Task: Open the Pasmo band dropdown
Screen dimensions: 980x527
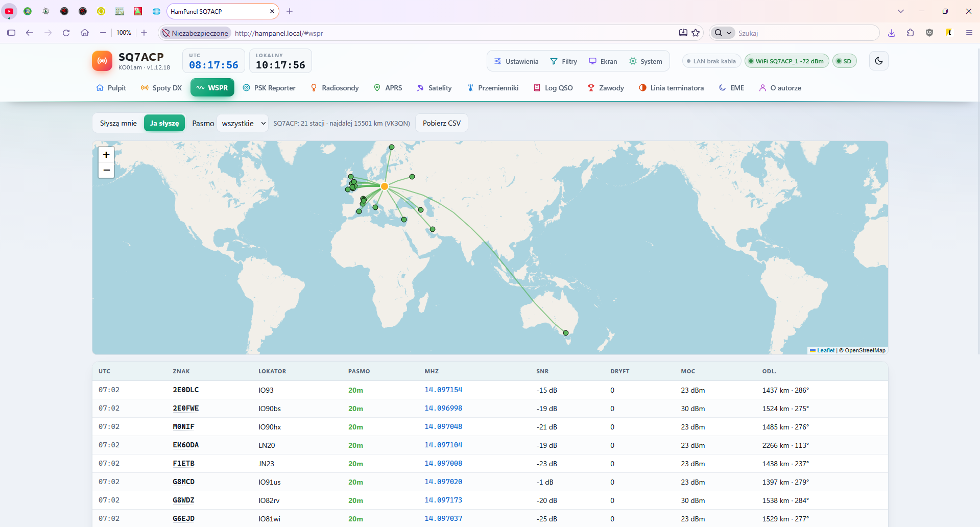Action: [243, 123]
